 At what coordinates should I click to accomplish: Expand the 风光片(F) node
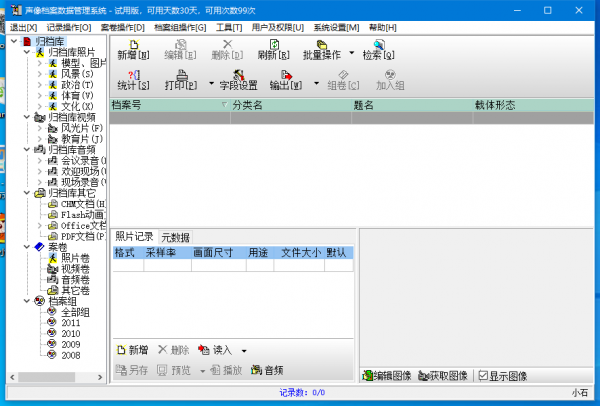(40, 128)
